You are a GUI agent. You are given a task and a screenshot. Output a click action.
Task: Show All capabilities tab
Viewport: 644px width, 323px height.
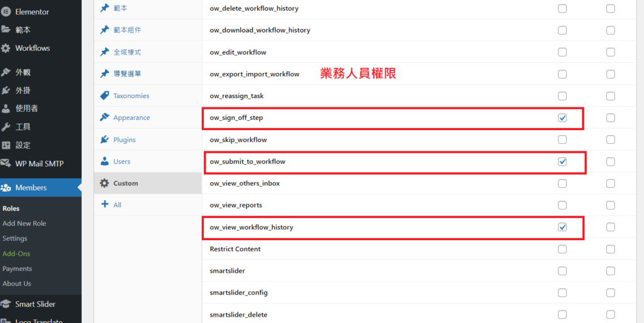tap(117, 205)
